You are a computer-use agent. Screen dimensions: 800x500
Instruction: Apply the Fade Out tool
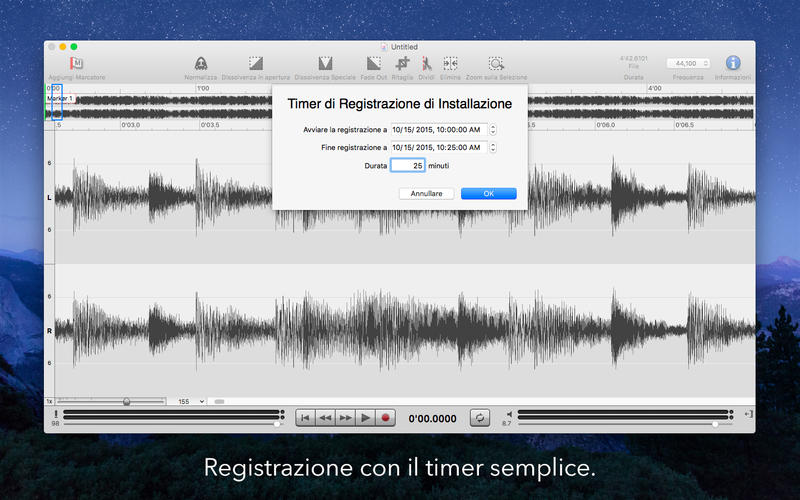pyautogui.click(x=374, y=64)
